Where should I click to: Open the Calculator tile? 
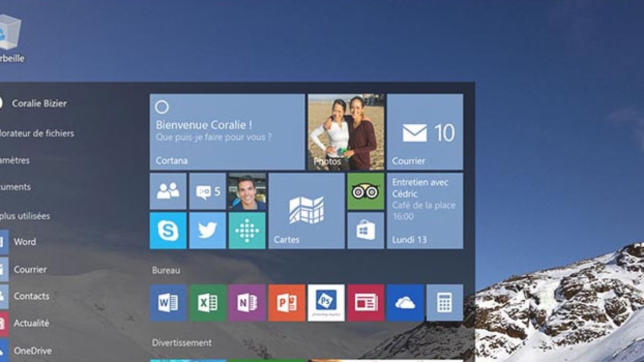tap(445, 303)
